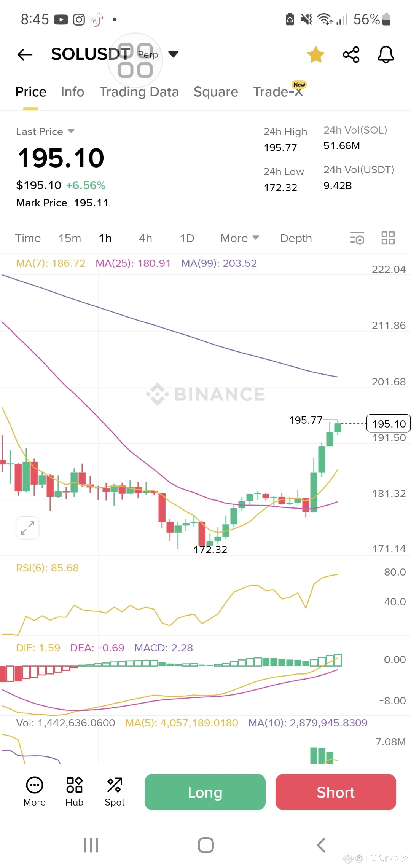Viewport: 411px width, 868px height.
Task: Tap the MA(99): 203.52 label
Action: 219,263
